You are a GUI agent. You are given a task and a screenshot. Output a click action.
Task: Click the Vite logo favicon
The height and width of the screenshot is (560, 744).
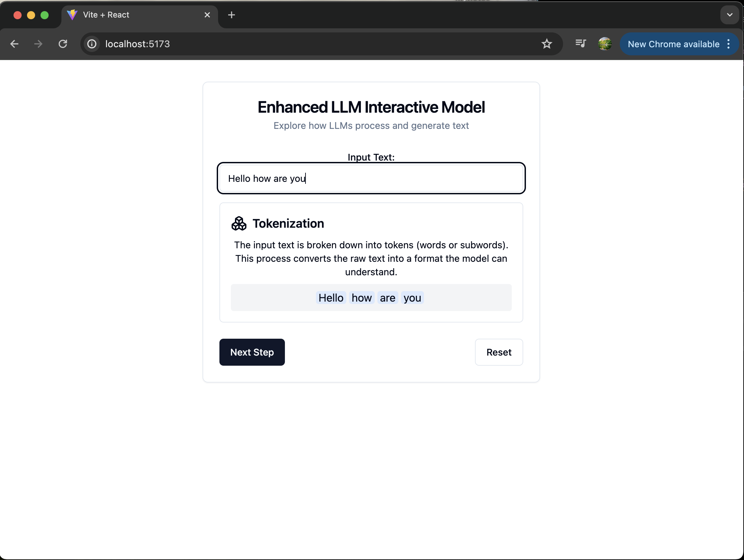point(72,15)
